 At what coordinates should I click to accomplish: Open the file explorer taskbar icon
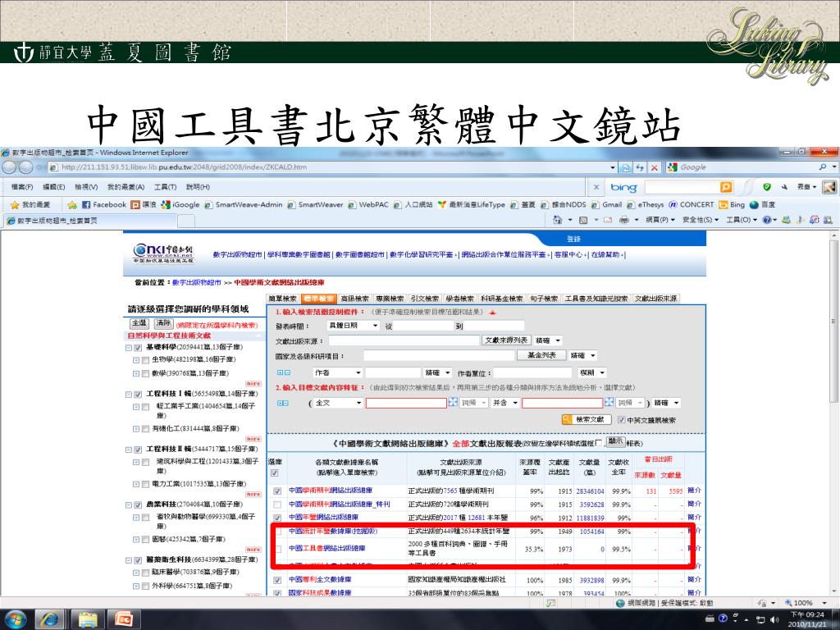pyautogui.click(x=87, y=619)
